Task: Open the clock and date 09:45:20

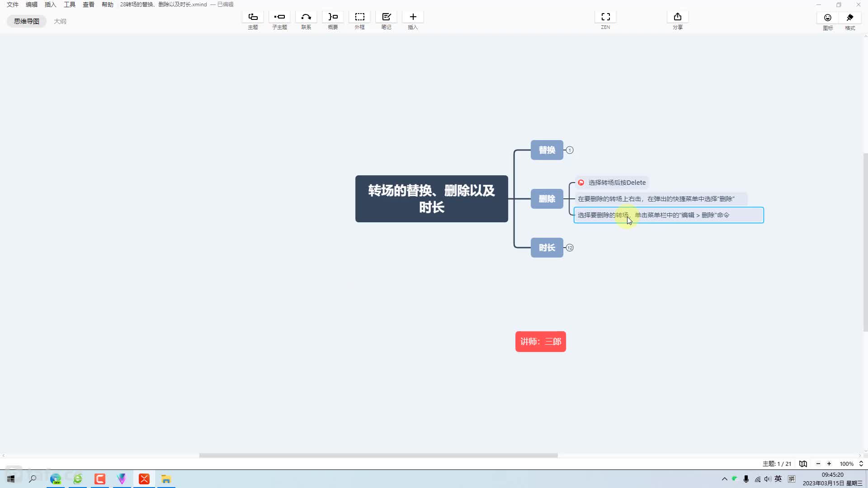Action: tap(833, 479)
